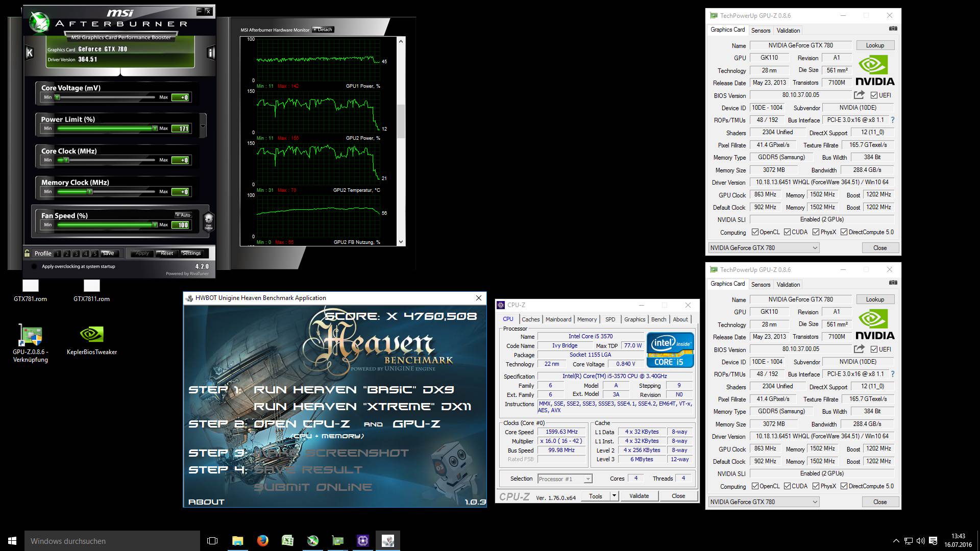This screenshot has height=551, width=980.
Task: Click the Validate button in CPU-Z
Action: point(639,496)
